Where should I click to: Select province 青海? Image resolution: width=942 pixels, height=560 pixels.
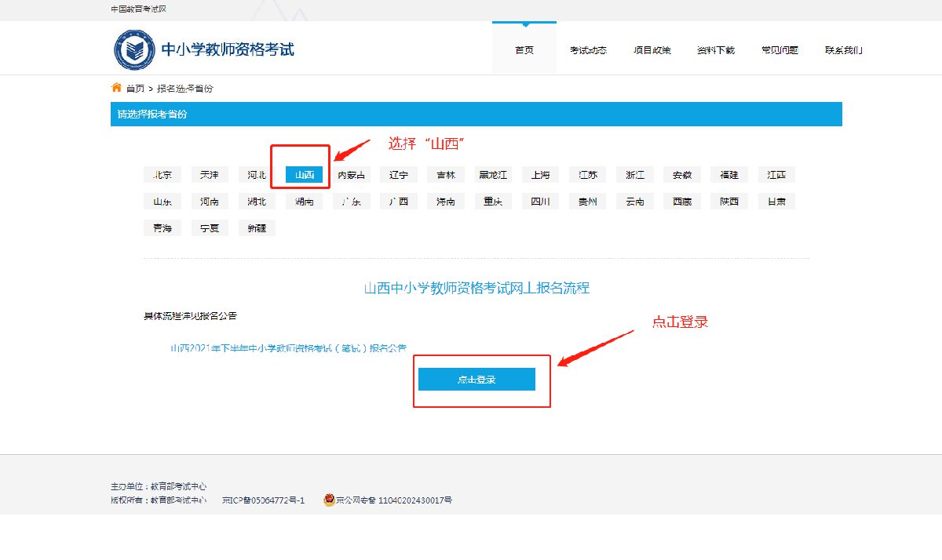(162, 228)
